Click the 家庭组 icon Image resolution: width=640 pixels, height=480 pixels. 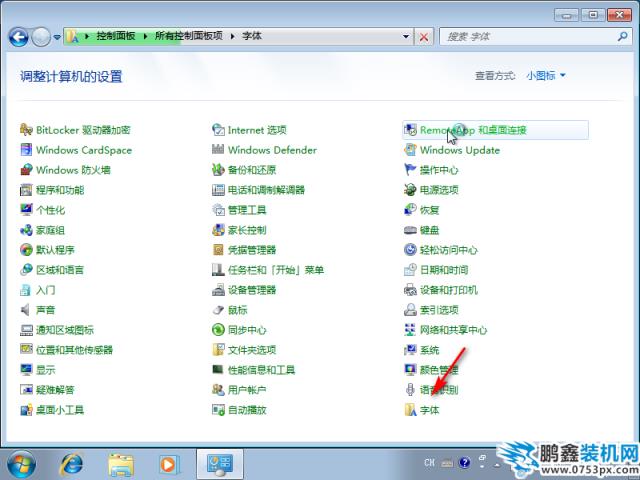point(26,230)
